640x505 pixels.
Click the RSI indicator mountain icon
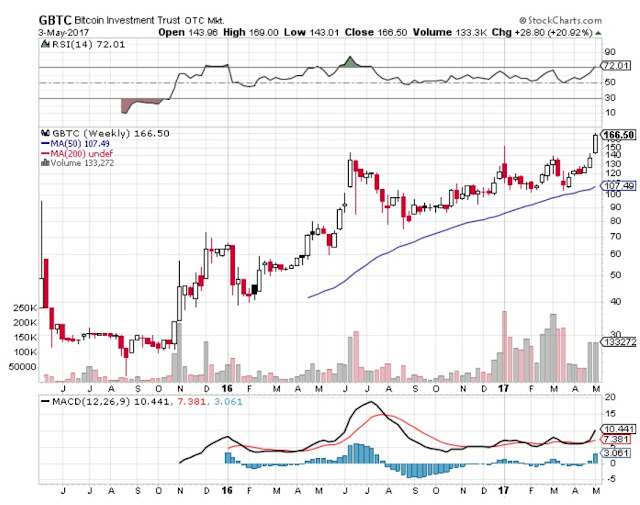tap(45, 44)
